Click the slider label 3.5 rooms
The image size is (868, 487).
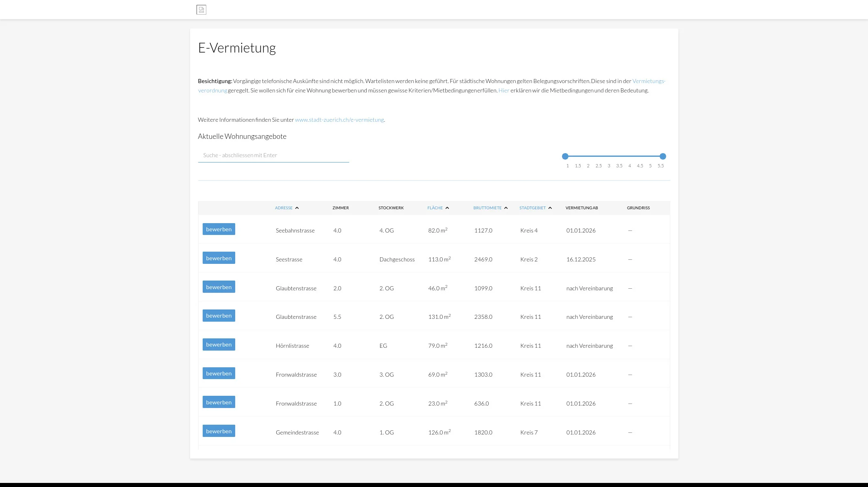[619, 166]
